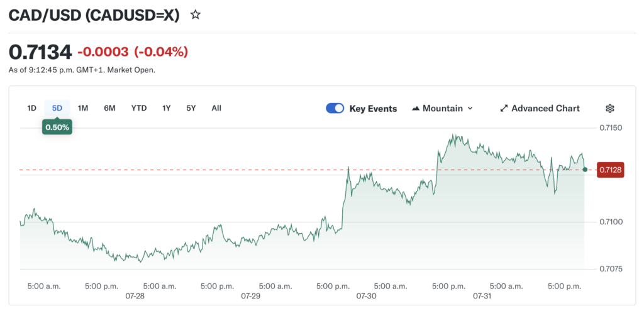Select the 1D time range
The image size is (644, 311).
click(31, 108)
